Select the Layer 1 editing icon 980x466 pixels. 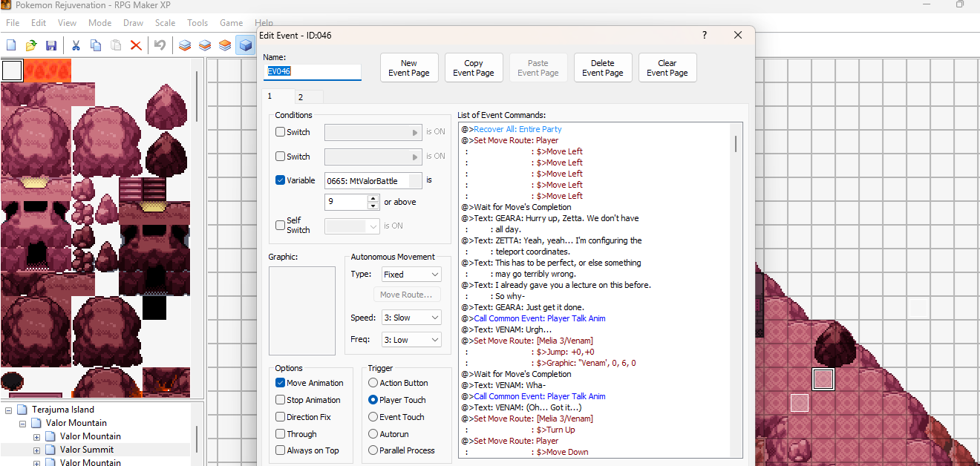tap(185, 45)
